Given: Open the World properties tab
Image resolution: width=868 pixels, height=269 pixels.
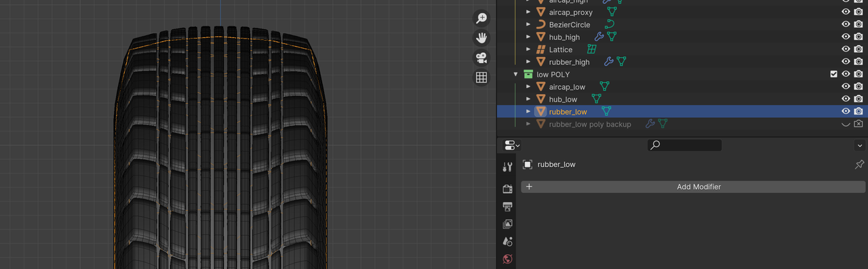Looking at the screenshot, I should click(507, 259).
